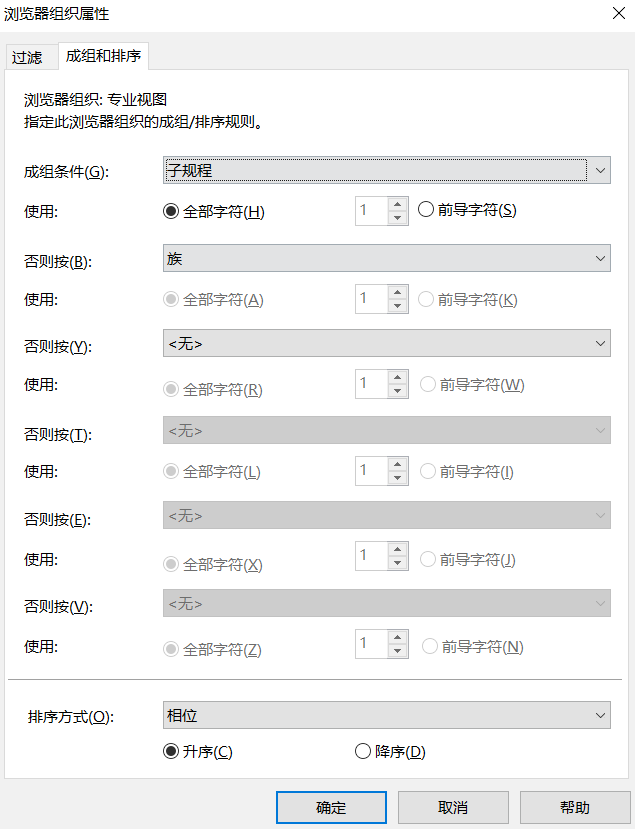
Task: Open 帮助 help button
Action: click(x=574, y=807)
